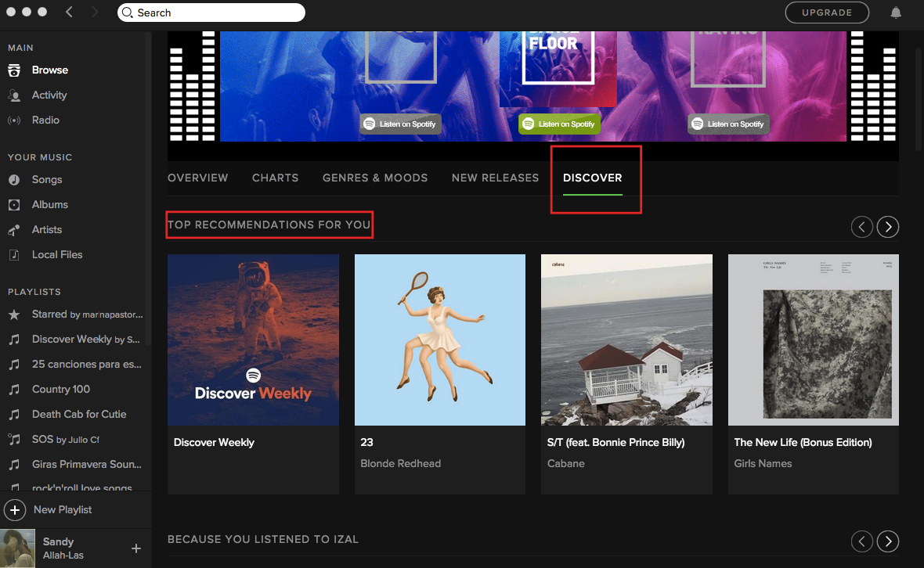
Task: Click the green Listen on Spotify button
Action: (x=558, y=124)
